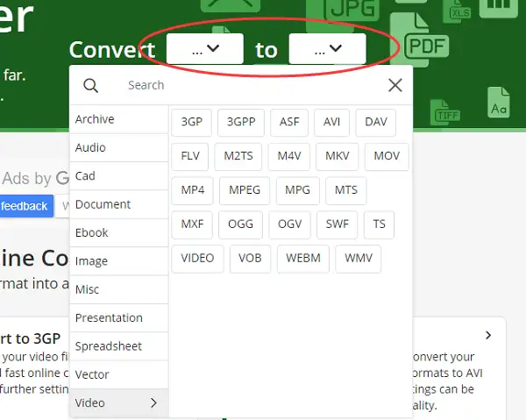Click the chevron beside Video category
526x420 pixels.
tap(153, 402)
